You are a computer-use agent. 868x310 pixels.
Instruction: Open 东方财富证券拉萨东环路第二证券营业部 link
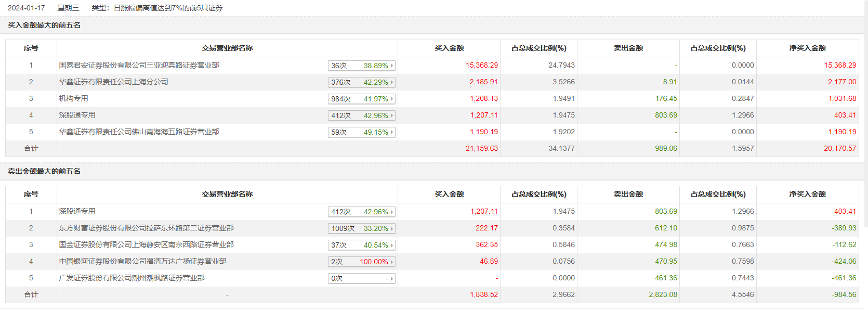(146, 228)
